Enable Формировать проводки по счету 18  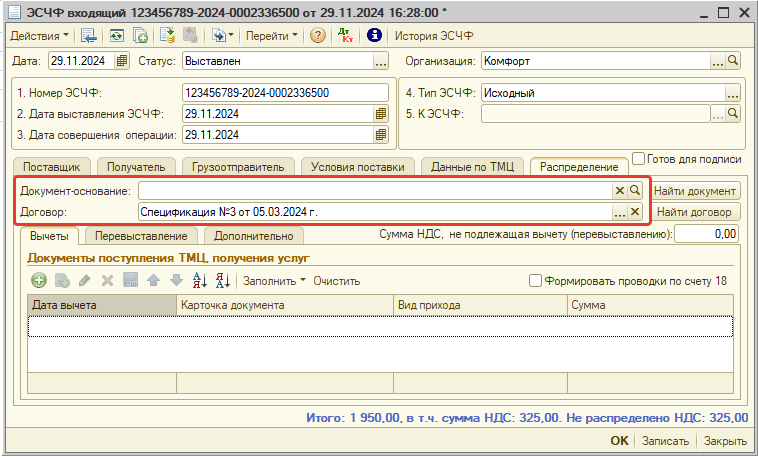(x=535, y=281)
